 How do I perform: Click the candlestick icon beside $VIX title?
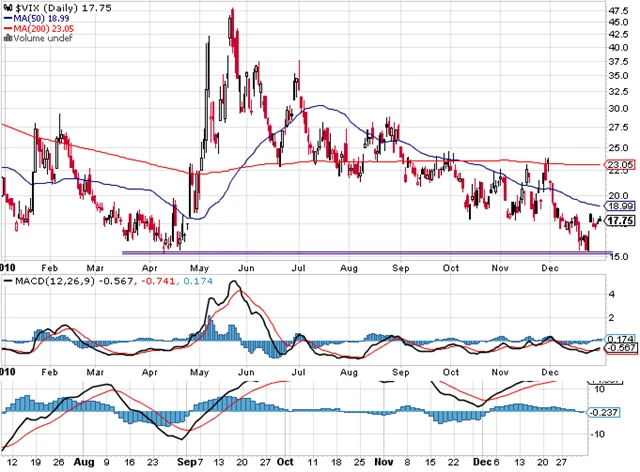[x=8, y=9]
